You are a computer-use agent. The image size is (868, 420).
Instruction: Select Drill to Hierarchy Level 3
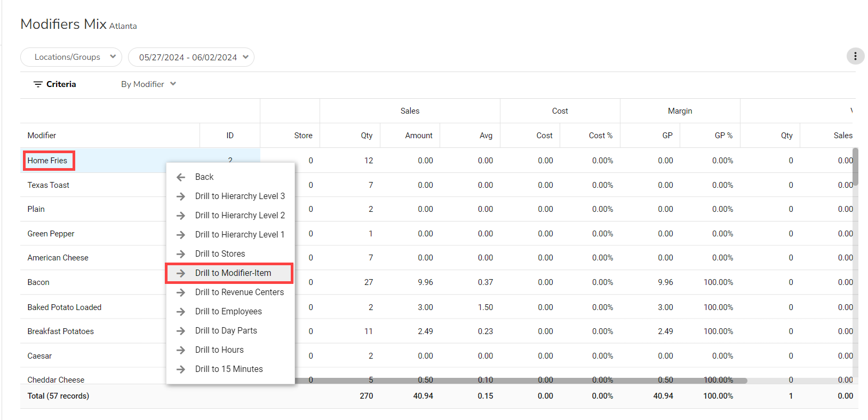[x=240, y=196]
